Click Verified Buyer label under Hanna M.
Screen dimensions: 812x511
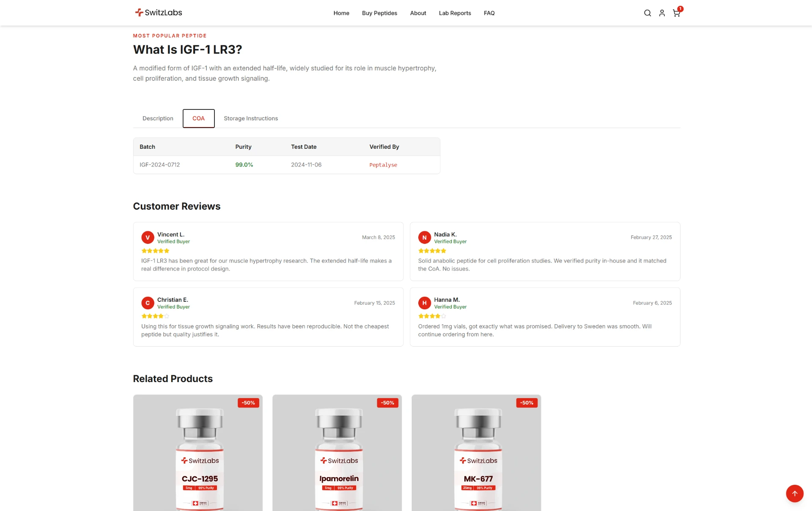point(450,307)
